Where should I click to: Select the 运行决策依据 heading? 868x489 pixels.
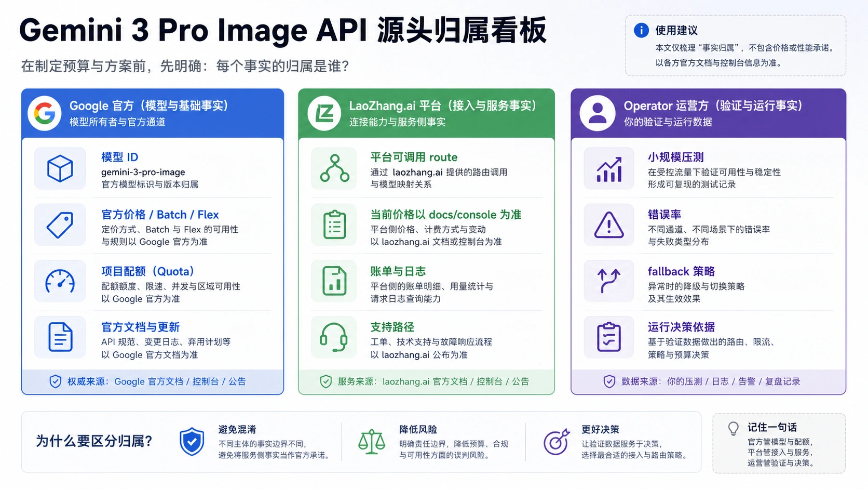click(681, 327)
